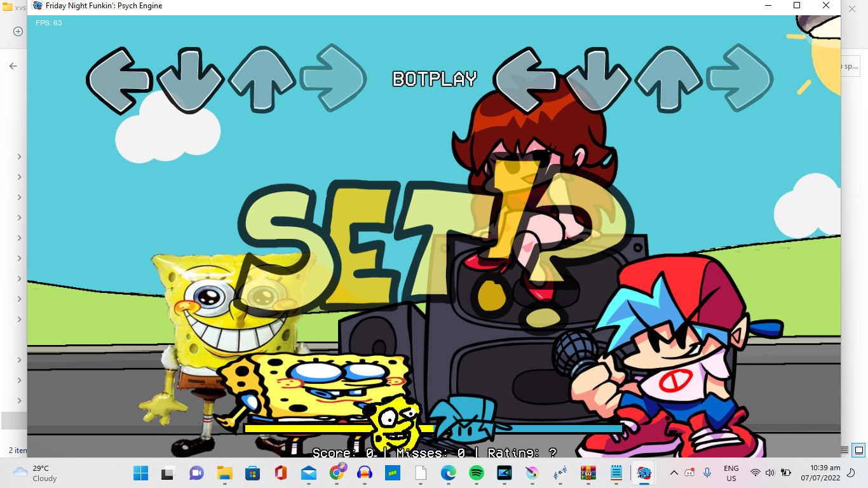
Task: Expand the first tree chevron in File Explorer sidebar
Action: (20, 156)
